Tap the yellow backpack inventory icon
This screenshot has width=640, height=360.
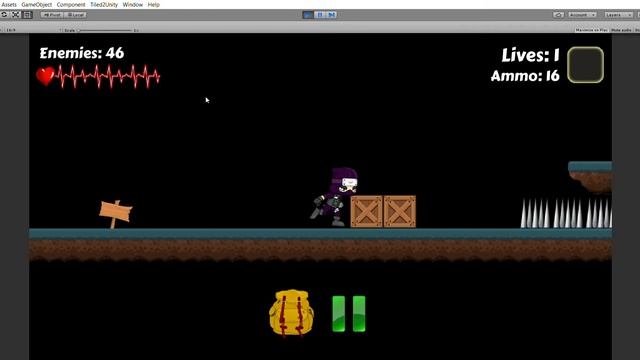[x=291, y=313]
